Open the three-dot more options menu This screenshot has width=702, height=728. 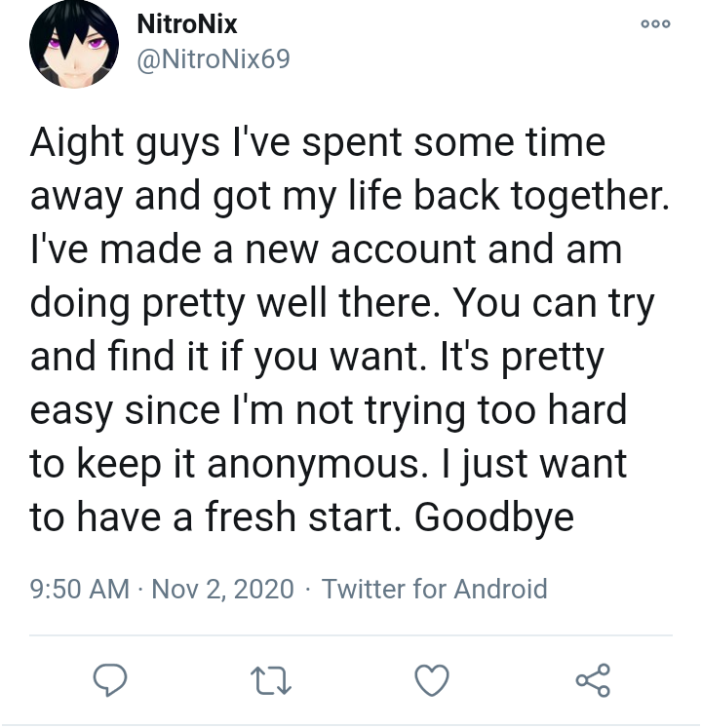[x=655, y=23]
